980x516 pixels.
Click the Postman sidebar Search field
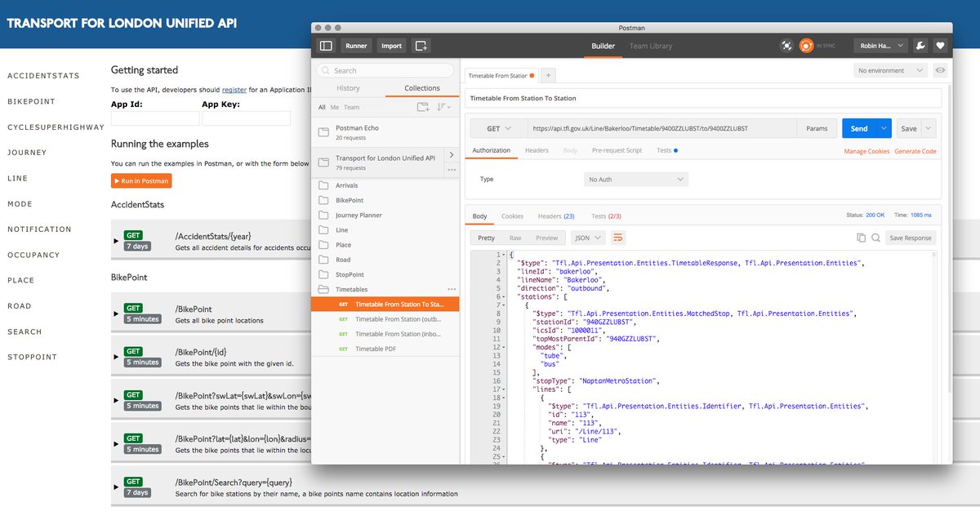pos(385,70)
